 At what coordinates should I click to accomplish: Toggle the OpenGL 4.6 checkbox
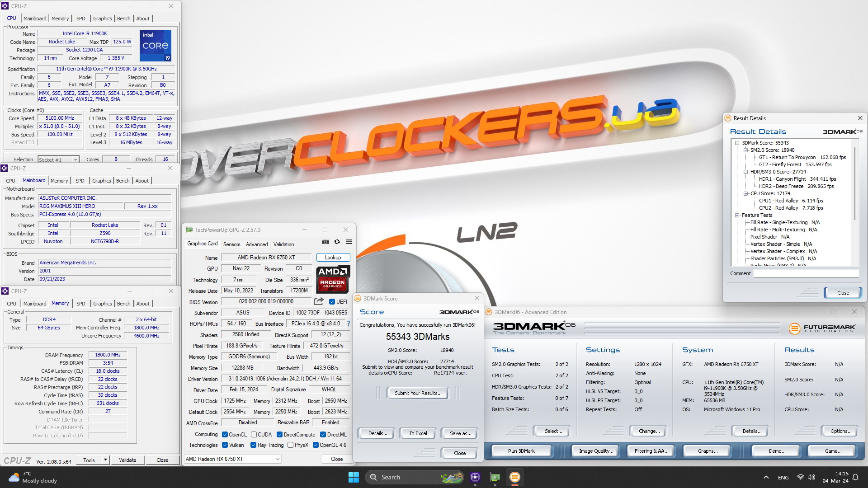tap(316, 445)
